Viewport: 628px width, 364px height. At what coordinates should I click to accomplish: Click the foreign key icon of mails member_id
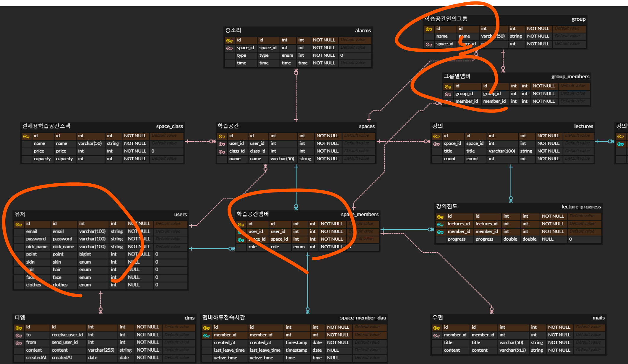click(x=436, y=335)
